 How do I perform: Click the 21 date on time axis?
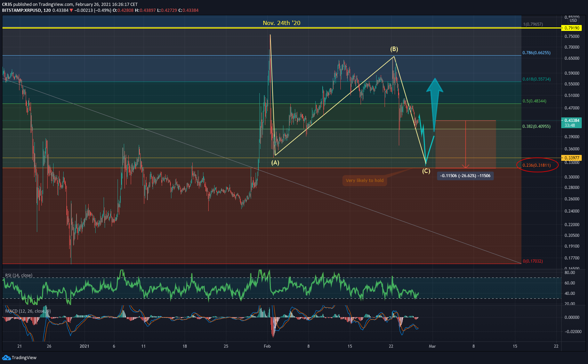point(19,346)
